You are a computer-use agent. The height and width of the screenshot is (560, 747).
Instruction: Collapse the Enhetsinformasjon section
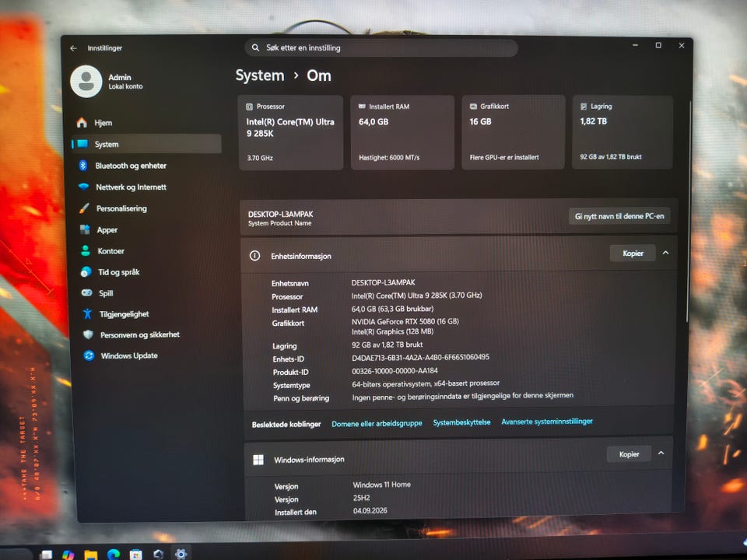[x=665, y=253]
